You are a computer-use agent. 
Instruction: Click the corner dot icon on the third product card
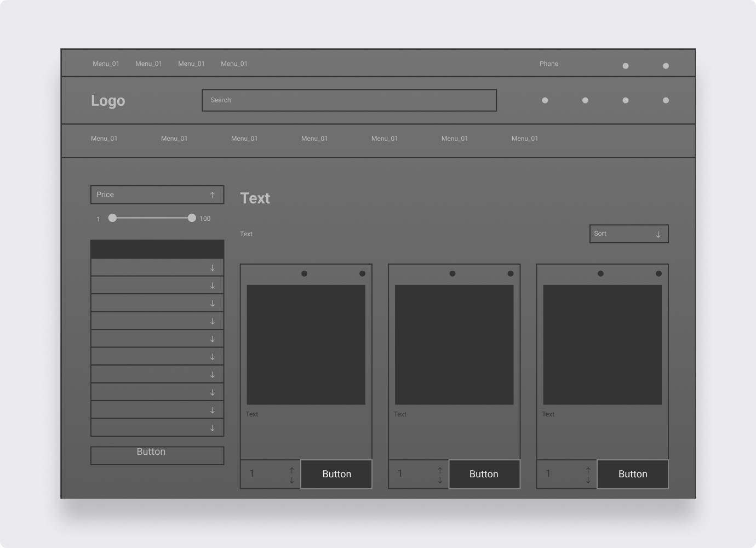coord(658,273)
